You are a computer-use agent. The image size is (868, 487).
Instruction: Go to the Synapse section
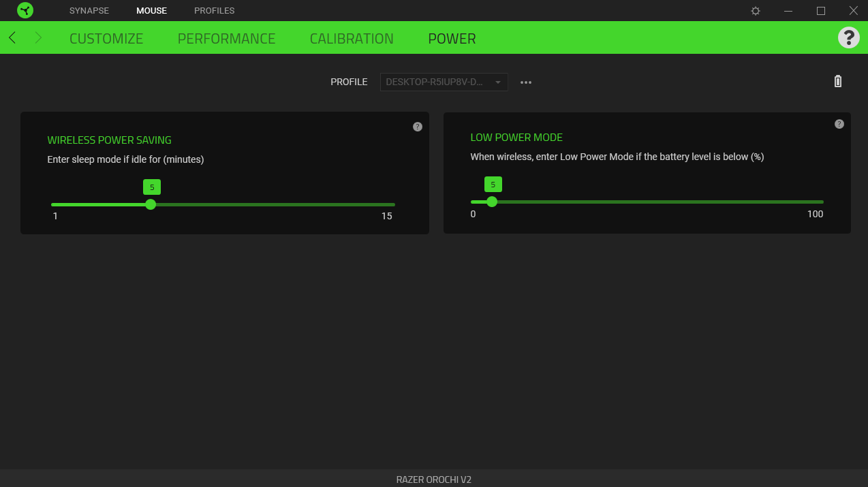coord(89,11)
